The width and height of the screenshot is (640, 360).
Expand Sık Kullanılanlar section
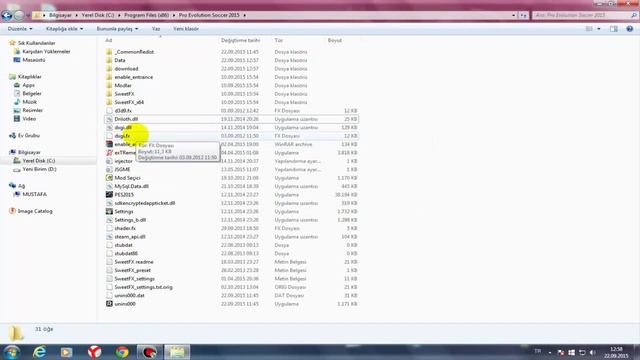click(x=36, y=43)
